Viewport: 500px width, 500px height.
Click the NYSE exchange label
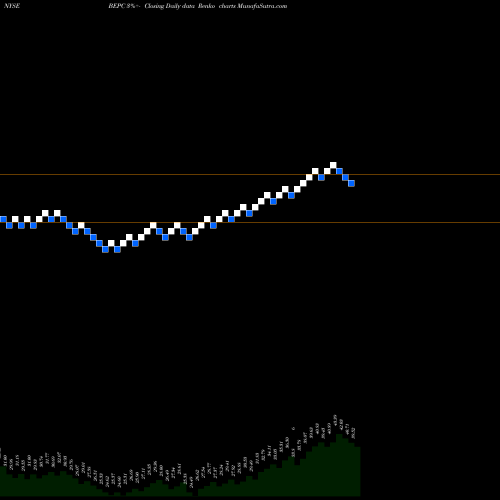click(12, 6)
